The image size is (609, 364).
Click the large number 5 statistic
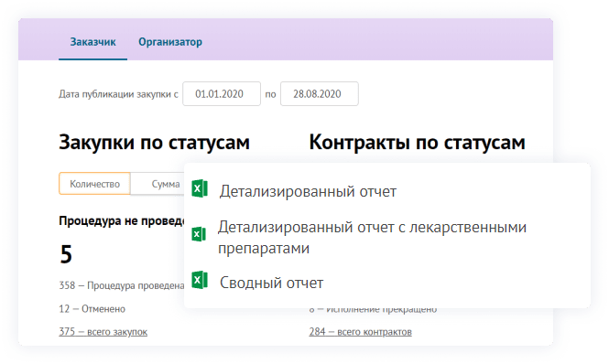tap(66, 254)
